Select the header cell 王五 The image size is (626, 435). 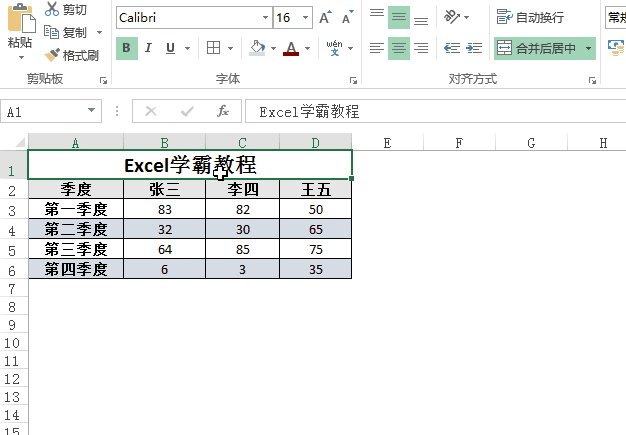315,189
